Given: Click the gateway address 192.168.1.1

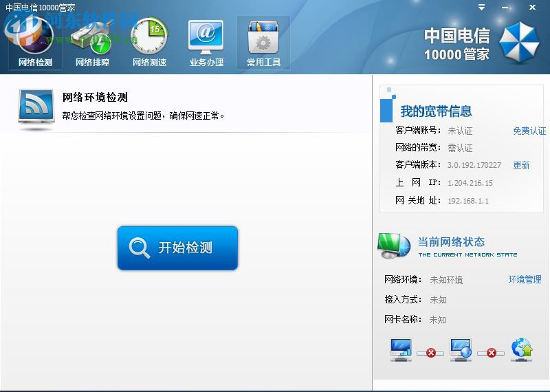Looking at the screenshot, I should 468,201.
